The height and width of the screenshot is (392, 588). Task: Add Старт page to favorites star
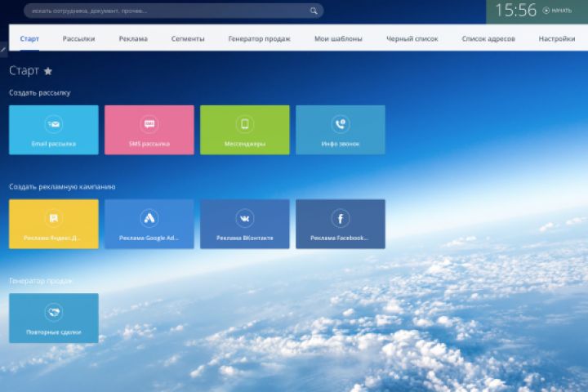(x=48, y=71)
